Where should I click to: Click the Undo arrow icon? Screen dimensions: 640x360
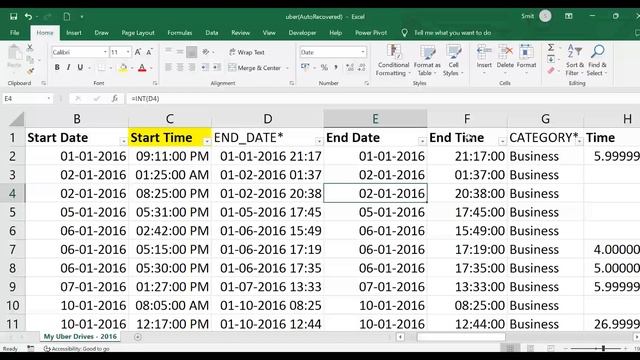(x=28, y=17)
